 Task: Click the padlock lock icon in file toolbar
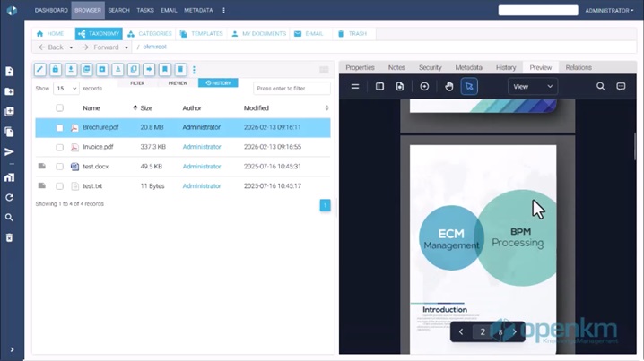point(56,69)
